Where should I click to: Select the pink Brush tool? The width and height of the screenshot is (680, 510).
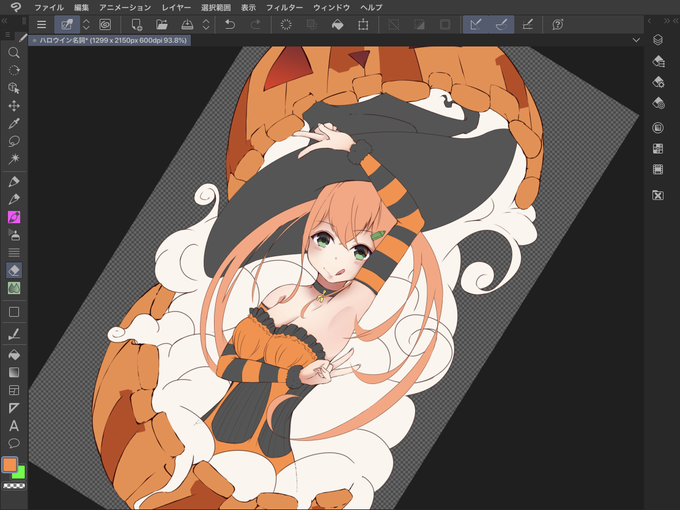point(14,217)
